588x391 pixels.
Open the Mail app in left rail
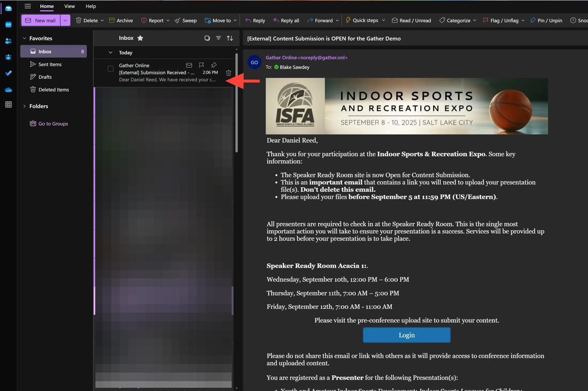point(8,8)
